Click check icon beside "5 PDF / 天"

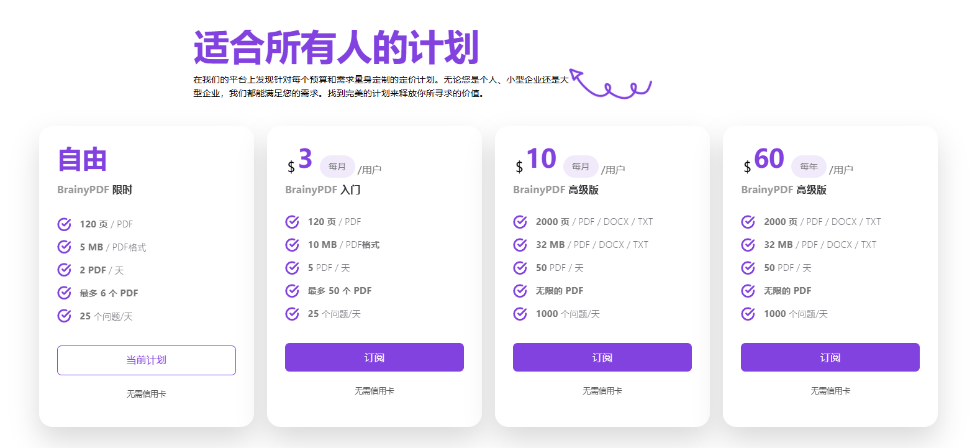coord(293,268)
